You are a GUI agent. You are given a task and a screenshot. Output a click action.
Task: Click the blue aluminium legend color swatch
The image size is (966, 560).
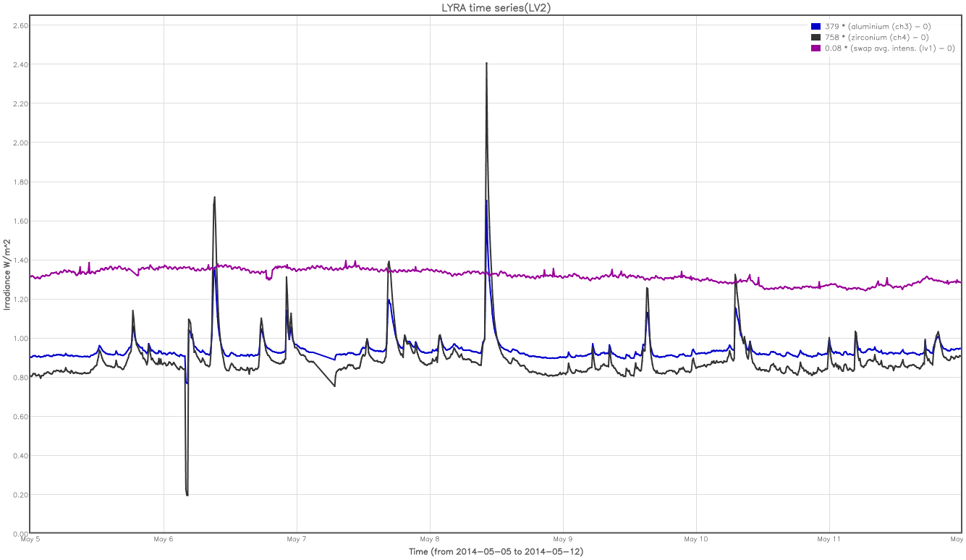click(815, 27)
